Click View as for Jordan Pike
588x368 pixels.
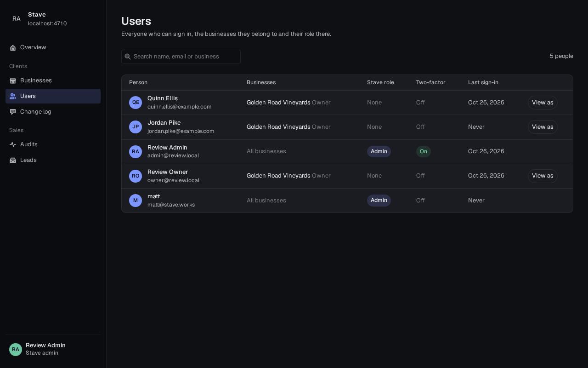point(543,127)
